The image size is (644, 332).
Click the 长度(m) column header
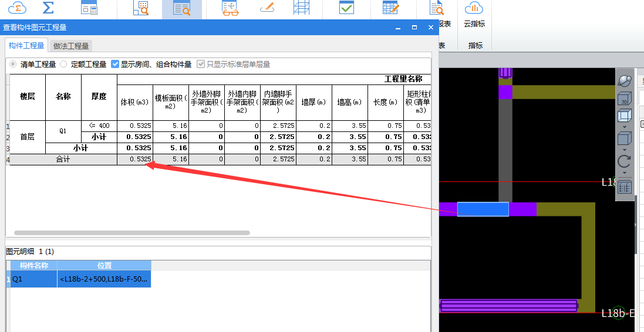click(x=385, y=102)
